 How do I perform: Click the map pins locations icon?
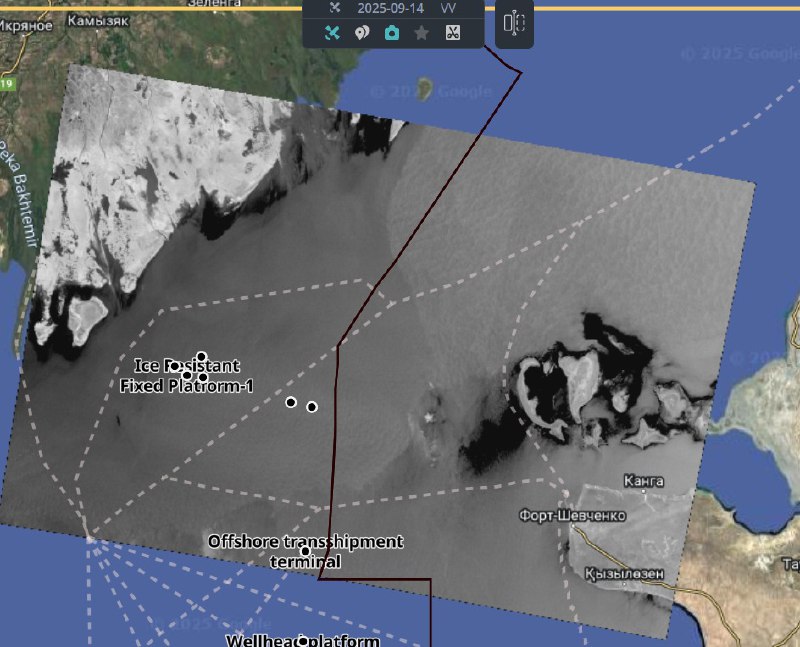point(362,33)
